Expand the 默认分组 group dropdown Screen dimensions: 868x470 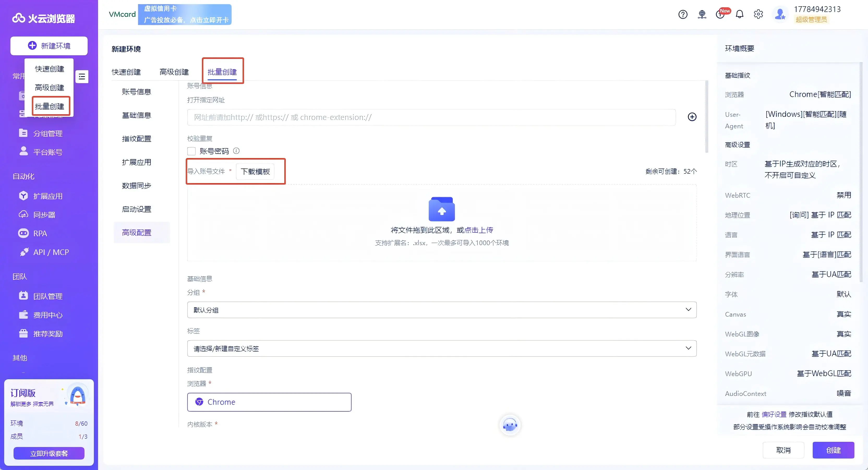pyautogui.click(x=442, y=310)
